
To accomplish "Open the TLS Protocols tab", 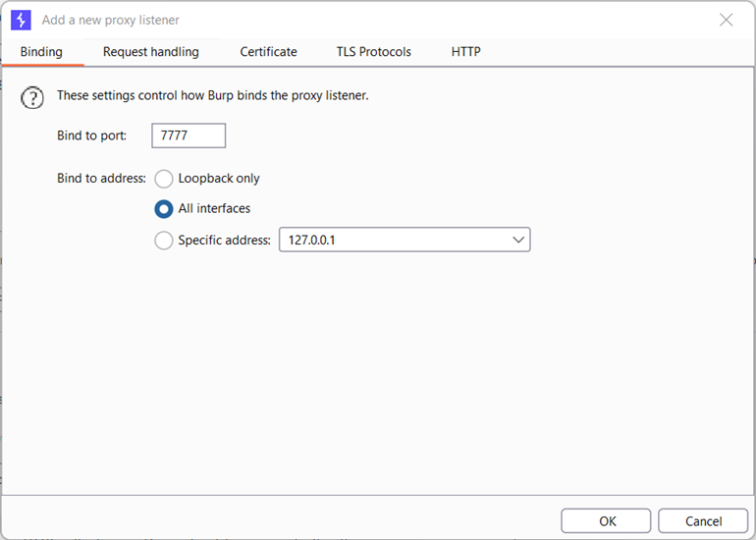I will tap(374, 52).
